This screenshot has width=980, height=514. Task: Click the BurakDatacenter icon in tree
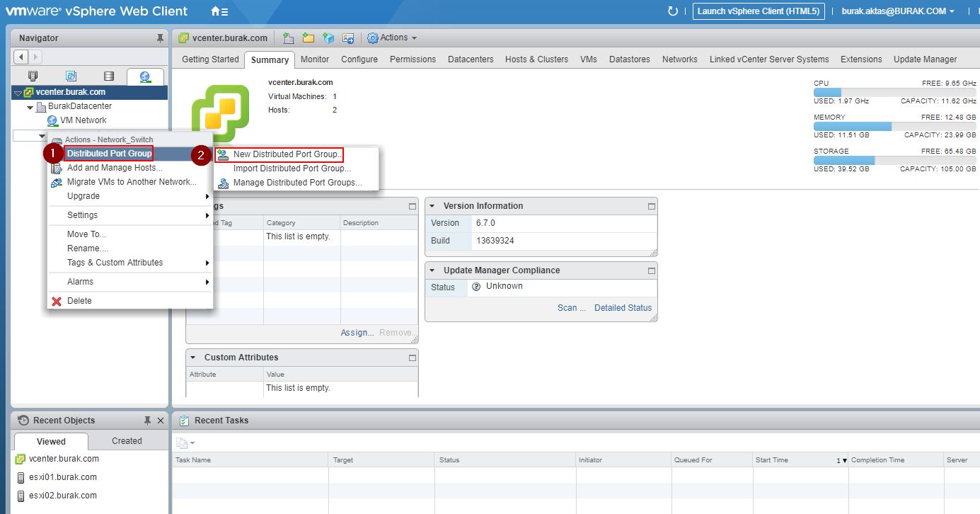[x=41, y=106]
